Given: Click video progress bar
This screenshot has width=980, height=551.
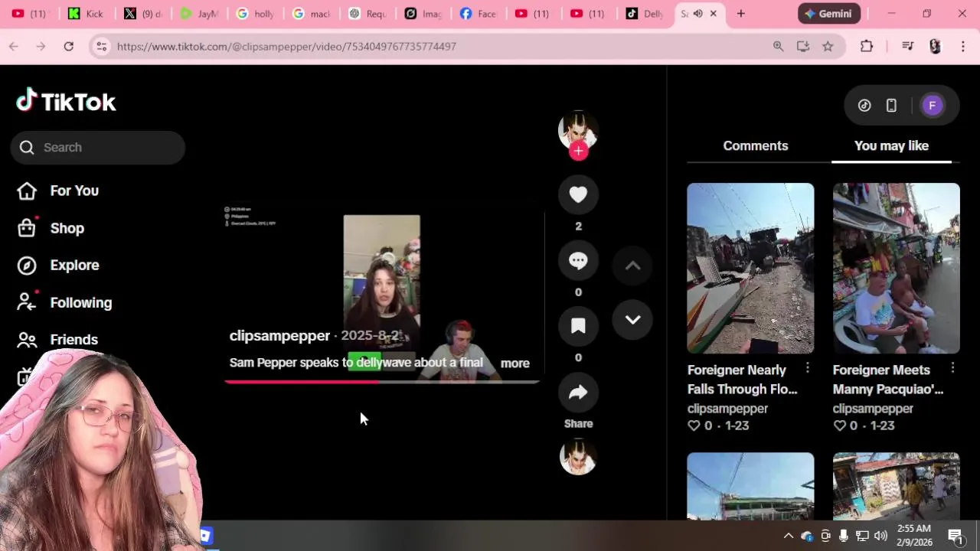Looking at the screenshot, I should coord(382,381).
